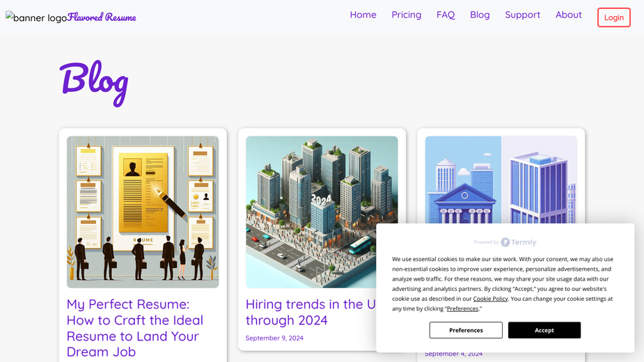Visit the About page
The width and height of the screenshot is (644, 362).
click(x=568, y=15)
